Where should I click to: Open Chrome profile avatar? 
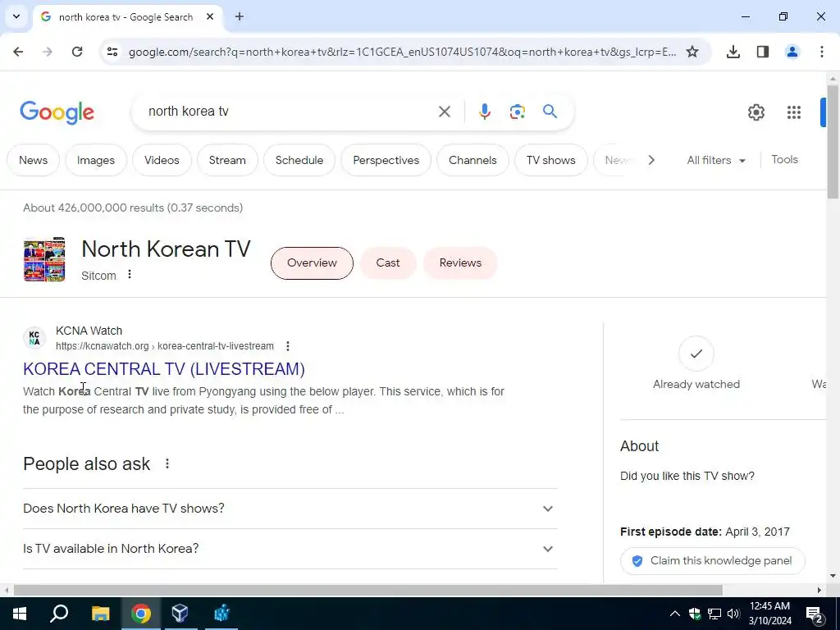[x=792, y=52]
